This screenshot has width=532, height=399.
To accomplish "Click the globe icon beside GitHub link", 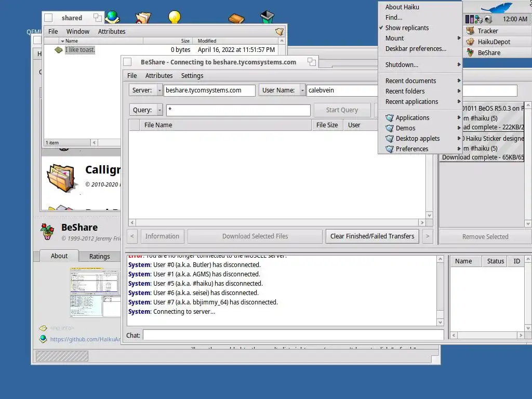I will (x=43, y=339).
